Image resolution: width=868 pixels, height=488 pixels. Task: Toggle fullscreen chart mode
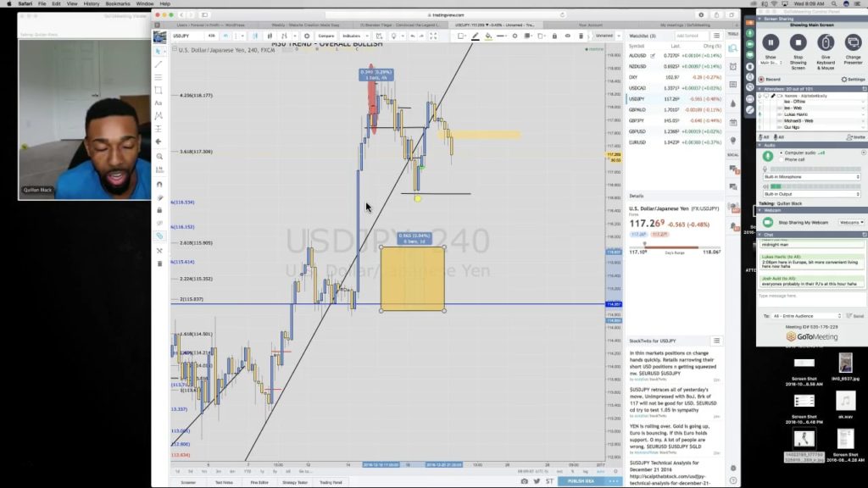[x=433, y=36]
